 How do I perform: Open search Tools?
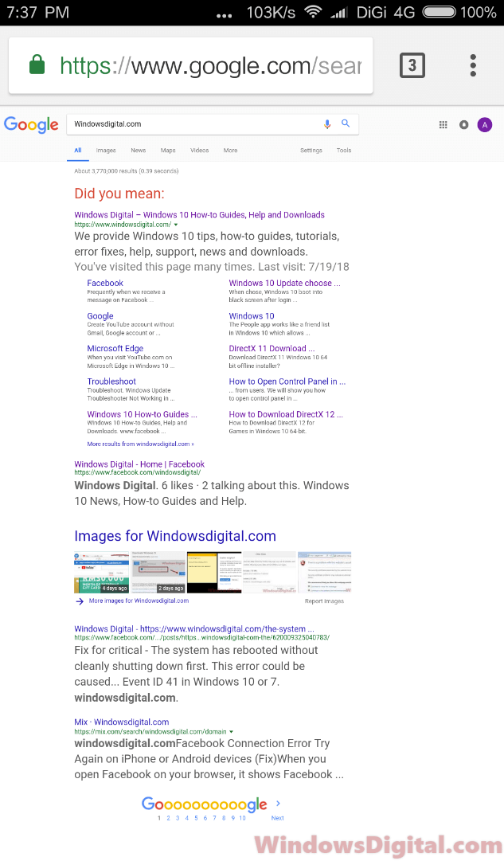(x=344, y=150)
